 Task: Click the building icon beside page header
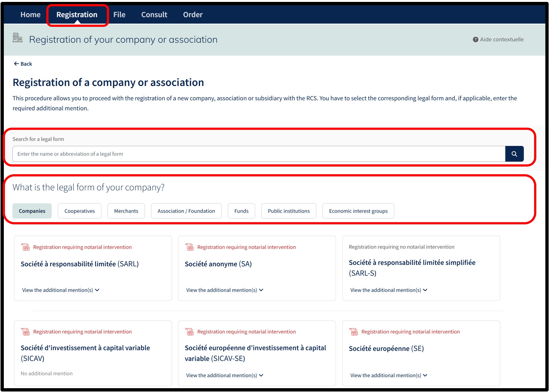(18, 38)
